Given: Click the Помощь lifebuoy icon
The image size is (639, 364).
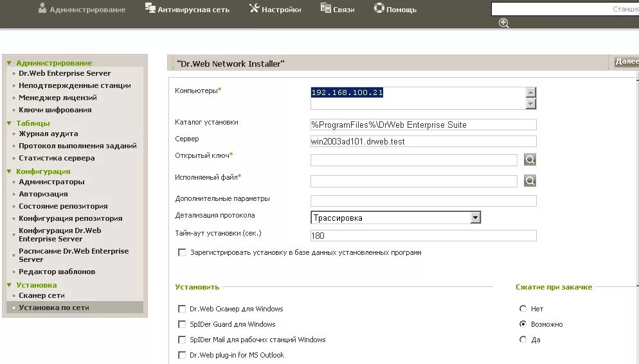Looking at the screenshot, I should pyautogui.click(x=379, y=8).
